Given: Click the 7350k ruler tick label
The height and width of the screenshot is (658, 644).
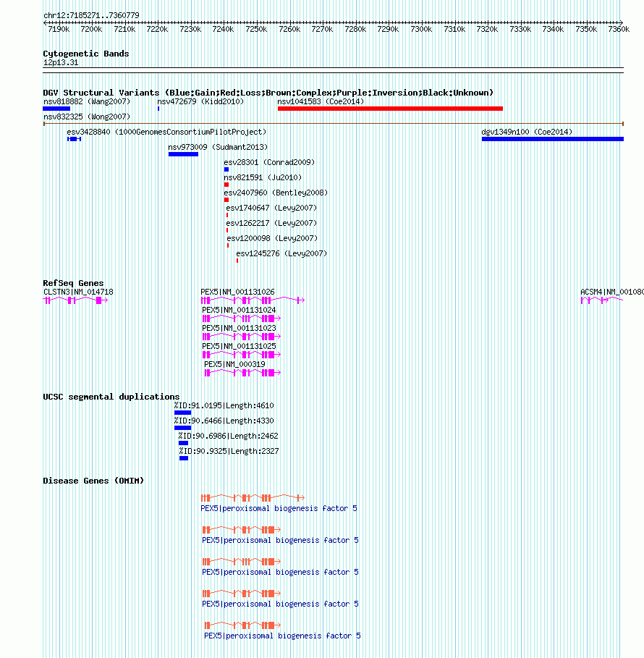Looking at the screenshot, I should pos(586,30).
